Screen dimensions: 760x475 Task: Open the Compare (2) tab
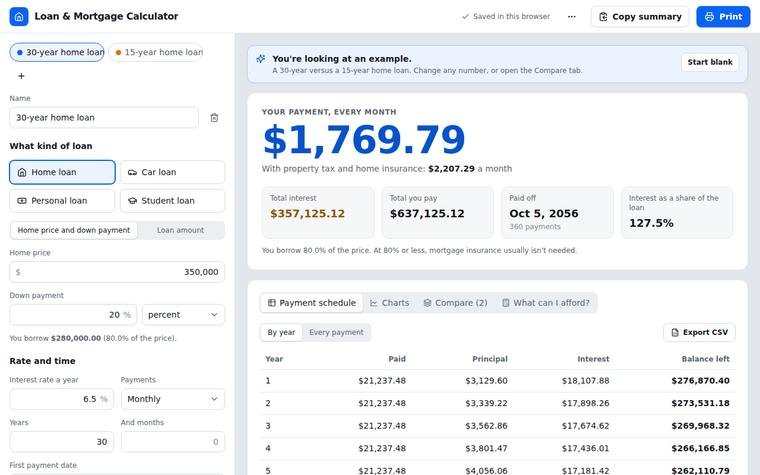click(x=455, y=303)
